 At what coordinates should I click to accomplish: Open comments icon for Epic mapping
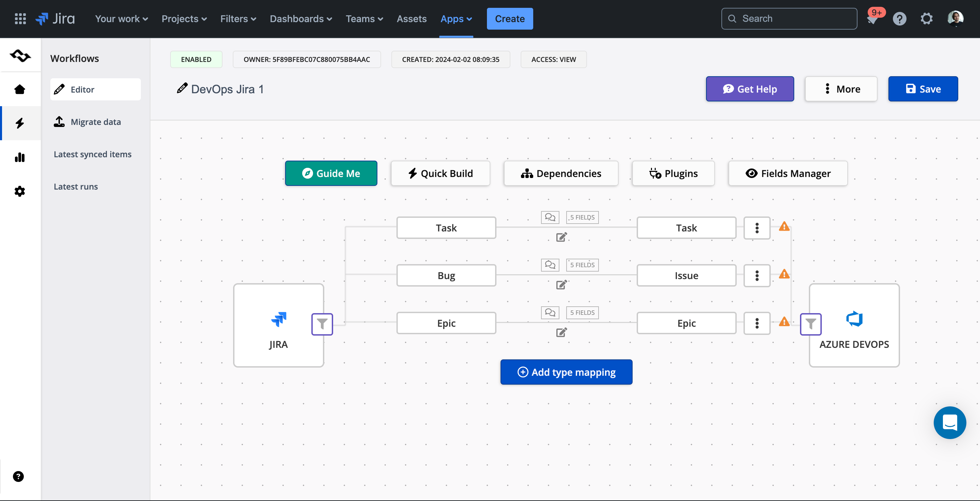pos(550,313)
